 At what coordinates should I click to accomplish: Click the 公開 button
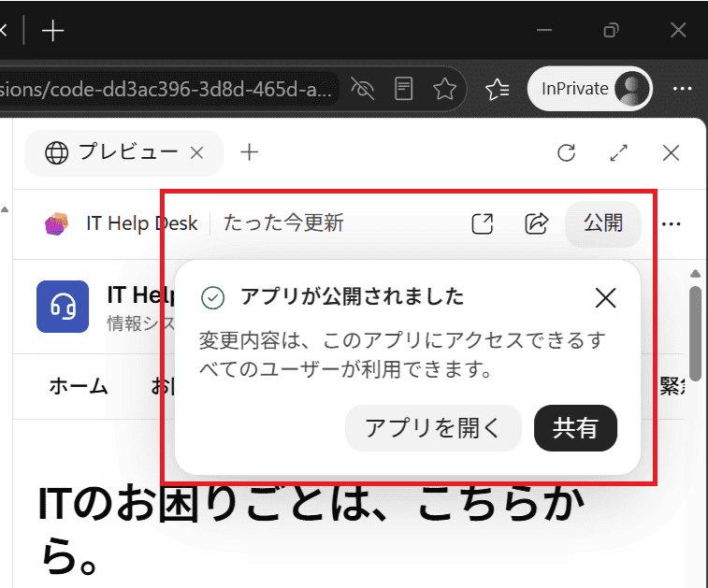[603, 223]
